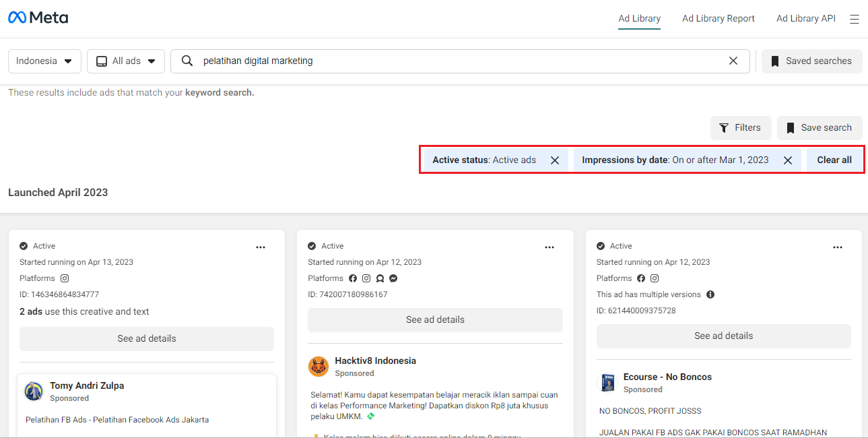Remove Impressions by date filter chip
The height and width of the screenshot is (438, 868).
(788, 160)
